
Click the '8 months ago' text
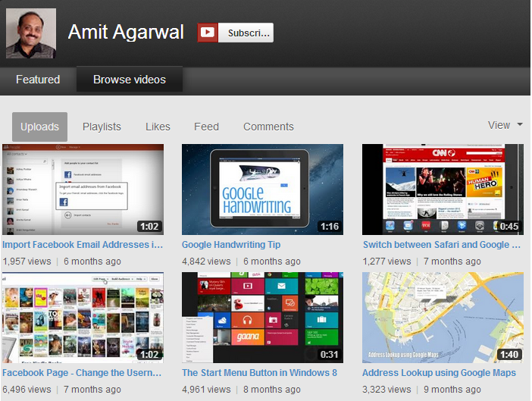[x=272, y=389]
